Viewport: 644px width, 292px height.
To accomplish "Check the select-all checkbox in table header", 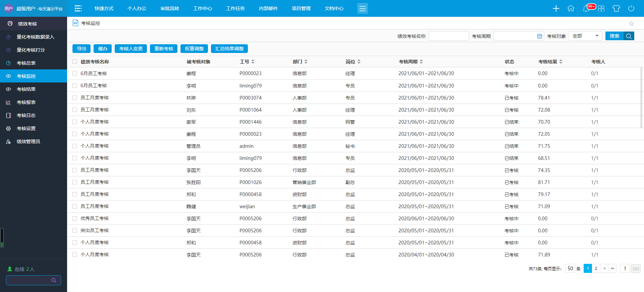I will point(75,62).
